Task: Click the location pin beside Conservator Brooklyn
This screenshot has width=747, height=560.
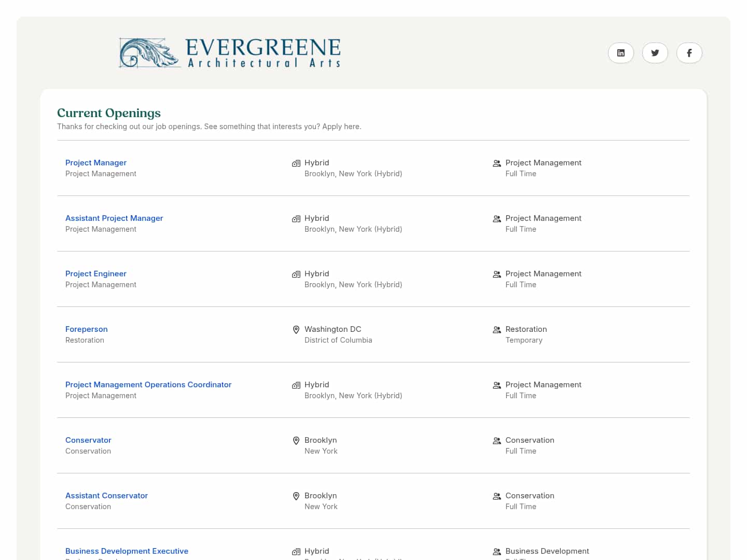Action: pos(296,441)
